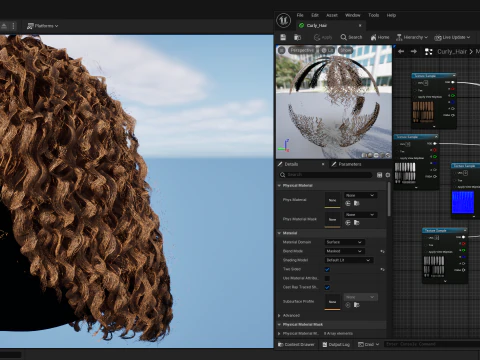Use selected asset icon for Phys Material
Image resolution: width=480 pixels, height=360 pixels.
pyautogui.click(x=348, y=203)
